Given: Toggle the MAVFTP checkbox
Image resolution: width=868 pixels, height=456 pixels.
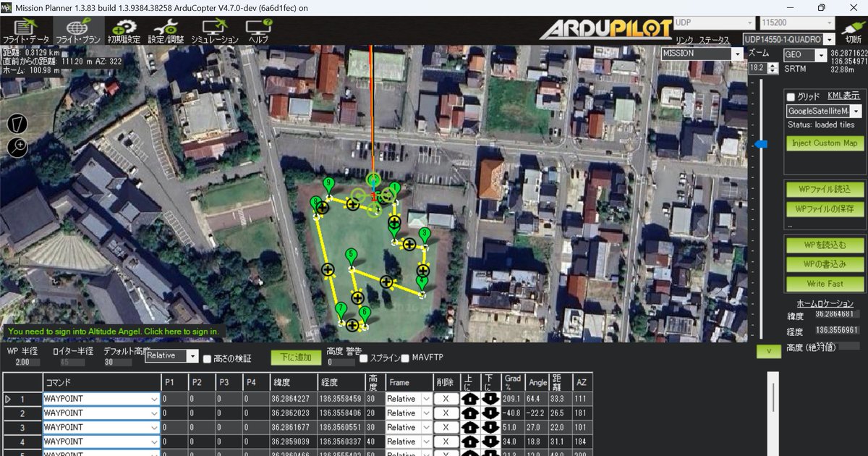Looking at the screenshot, I should [405, 358].
